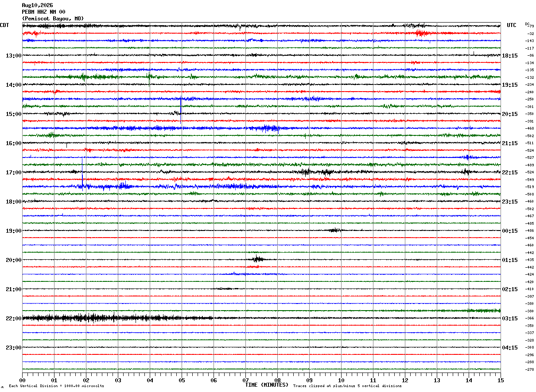Screen dimensions: 536x392
Task: Select the DC offset column header
Action: (x=527, y=24)
